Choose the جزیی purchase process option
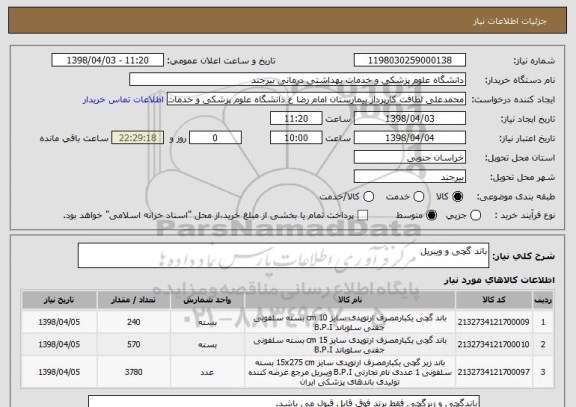The width and height of the screenshot is (576, 407). pyautogui.click(x=475, y=215)
